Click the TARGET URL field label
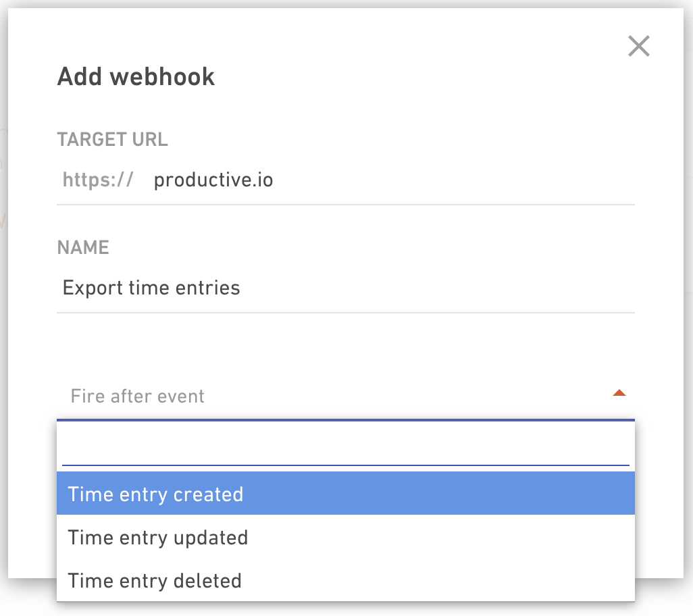The width and height of the screenshot is (693, 616). (x=112, y=139)
